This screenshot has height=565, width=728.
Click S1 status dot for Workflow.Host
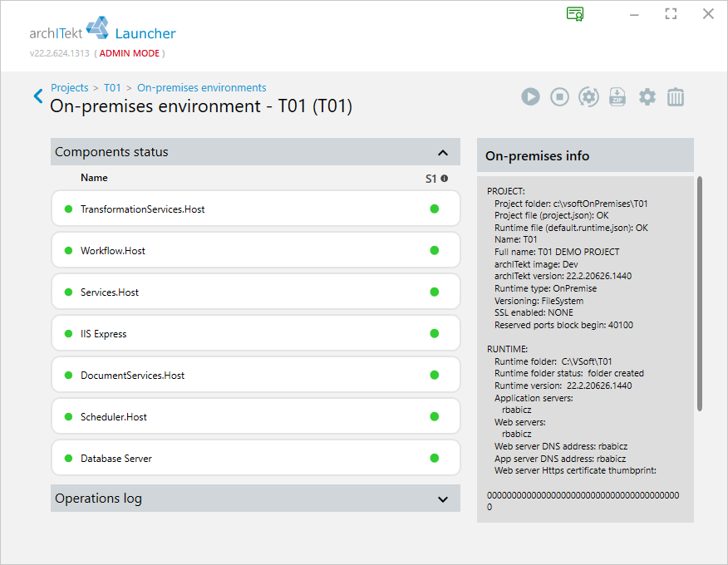(x=435, y=250)
